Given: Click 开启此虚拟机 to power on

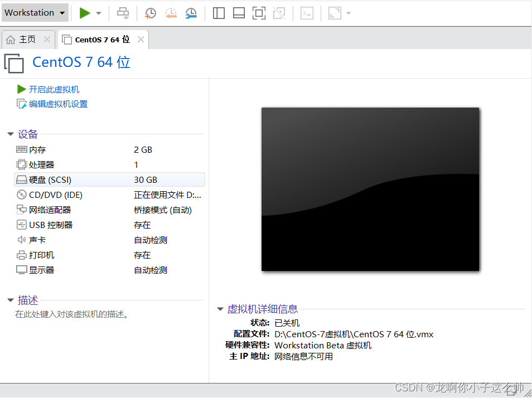Looking at the screenshot, I should (x=54, y=90).
